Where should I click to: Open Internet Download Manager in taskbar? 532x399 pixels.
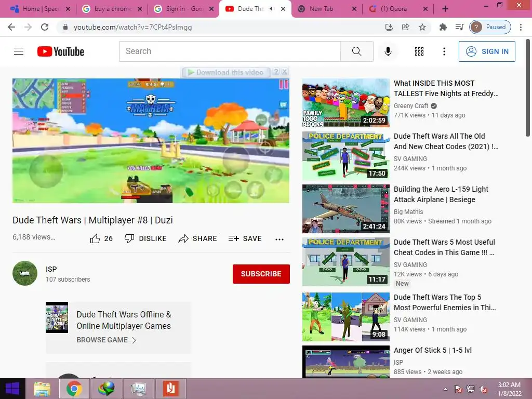[x=106, y=389]
